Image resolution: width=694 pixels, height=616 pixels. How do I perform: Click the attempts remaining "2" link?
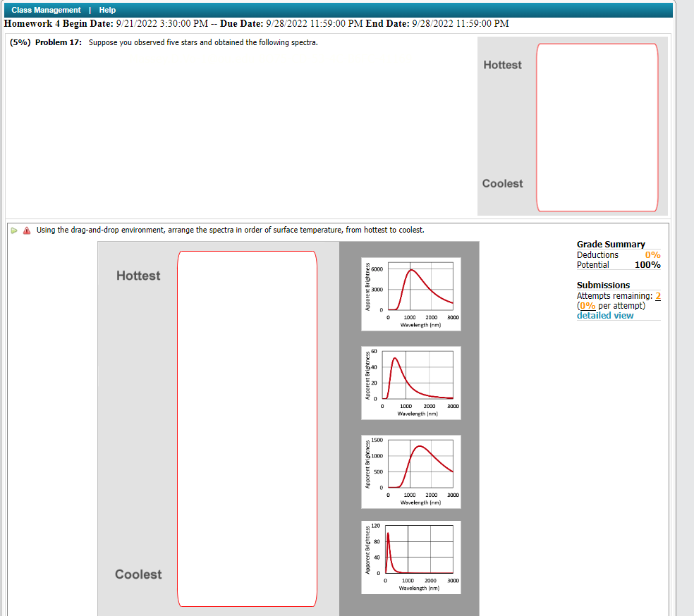[657, 295]
